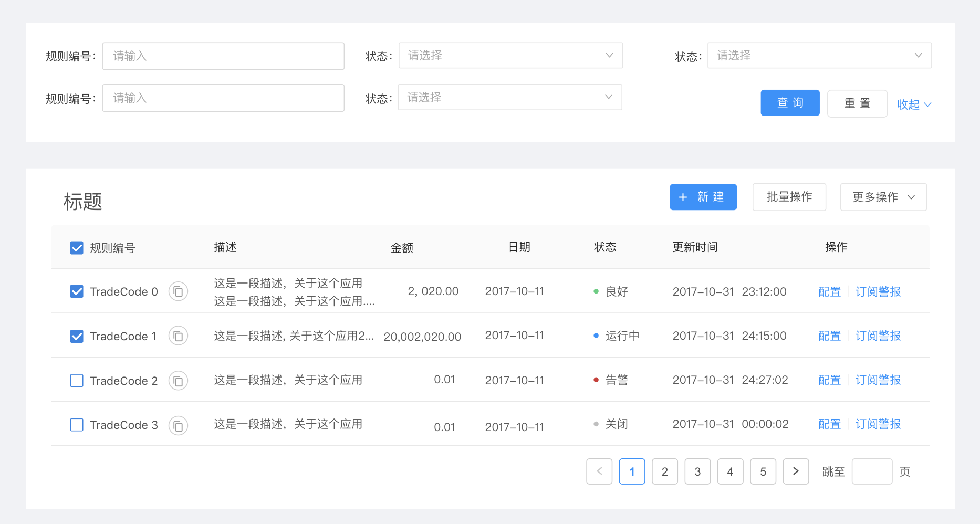Toggle the select-all 规则编号 header checkbox
980x524 pixels.
[77, 248]
